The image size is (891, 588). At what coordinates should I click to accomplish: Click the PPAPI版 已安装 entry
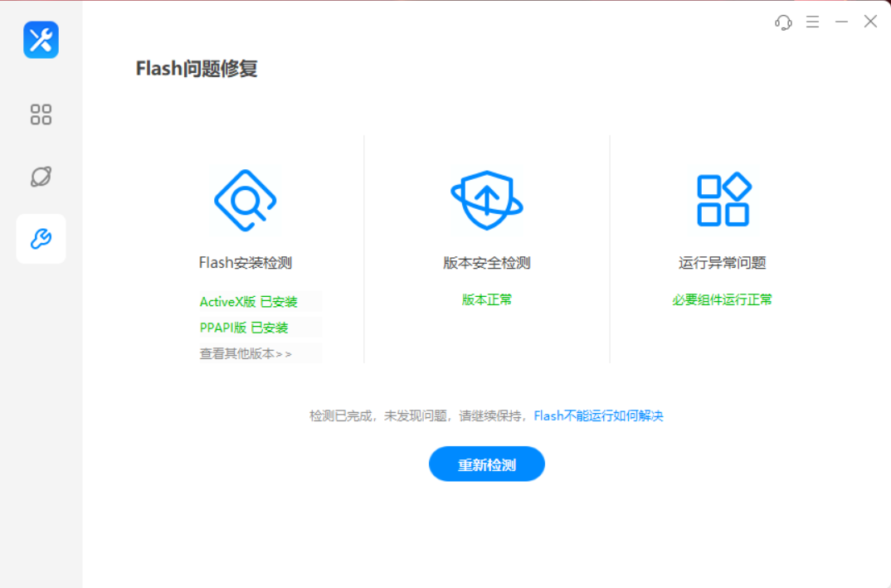coord(245,327)
